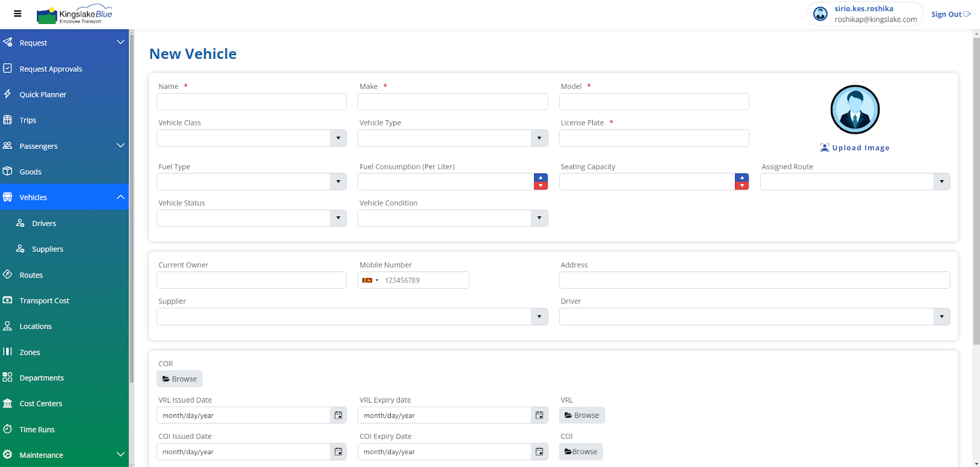Click the vehicle profile image placeholder

(855, 110)
